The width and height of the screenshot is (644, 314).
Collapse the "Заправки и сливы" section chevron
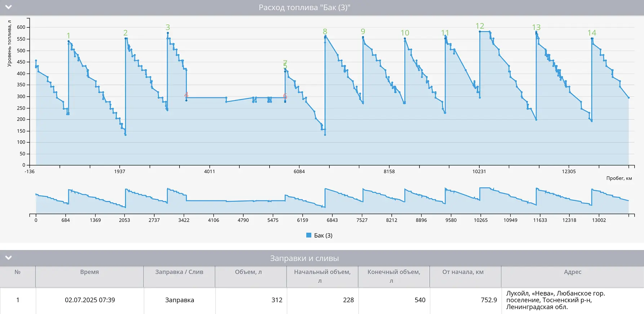(9, 258)
